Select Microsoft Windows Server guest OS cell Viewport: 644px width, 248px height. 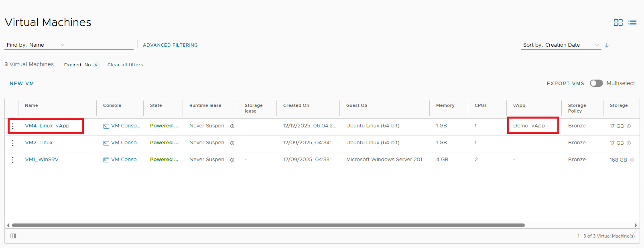click(386, 160)
